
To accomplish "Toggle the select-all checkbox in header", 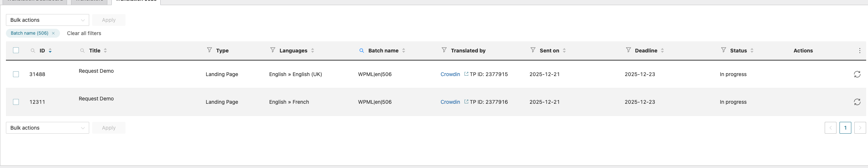I will (x=16, y=50).
